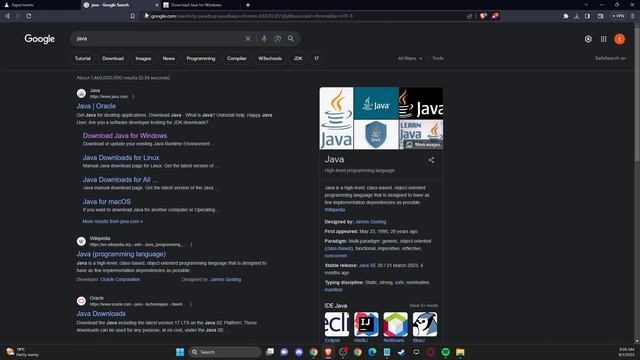The image size is (640, 360).
Task: Share the Java knowledge panel
Action: (431, 160)
